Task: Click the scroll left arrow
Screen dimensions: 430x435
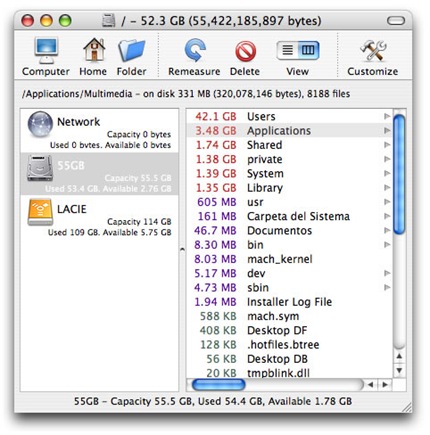Action: [x=371, y=385]
